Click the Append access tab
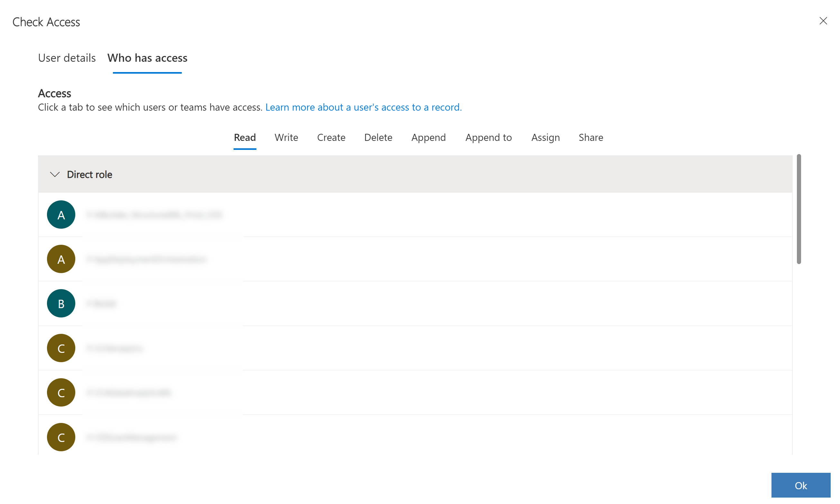The width and height of the screenshot is (840, 504). [429, 137]
